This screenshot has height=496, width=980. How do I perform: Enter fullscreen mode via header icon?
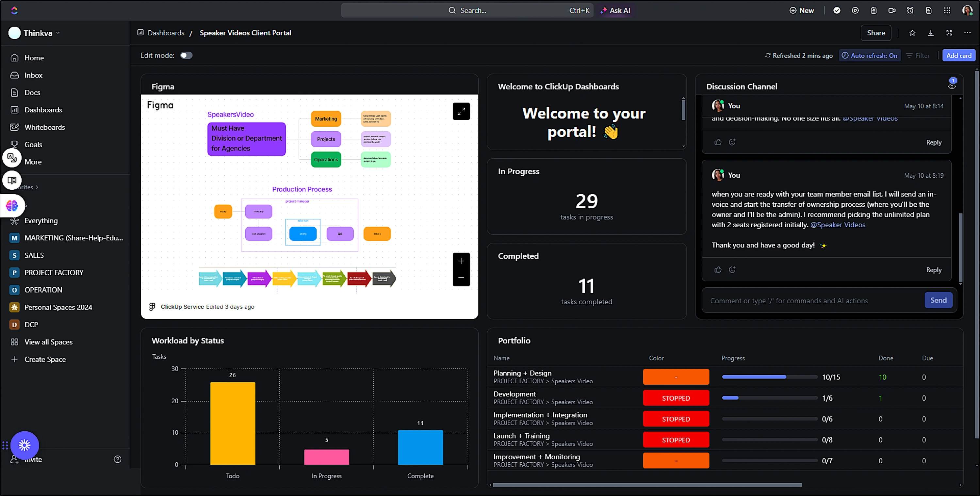[x=949, y=33]
